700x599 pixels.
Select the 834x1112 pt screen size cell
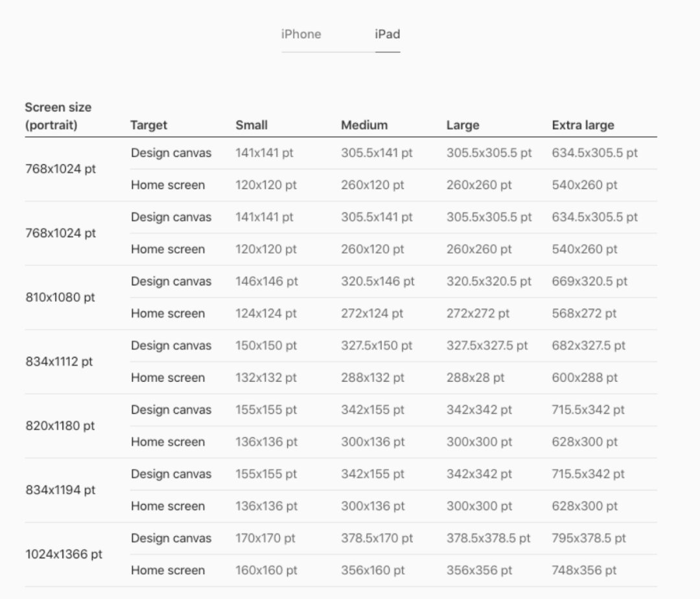[59, 362]
